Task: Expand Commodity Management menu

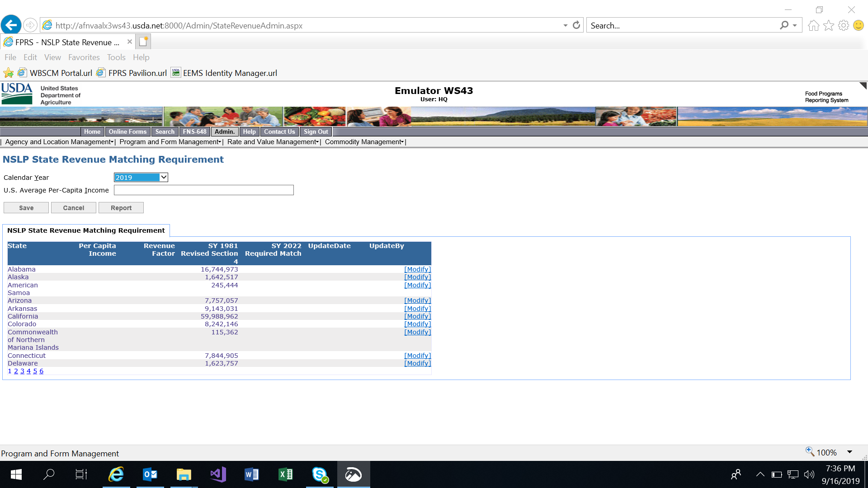Action: coord(364,142)
